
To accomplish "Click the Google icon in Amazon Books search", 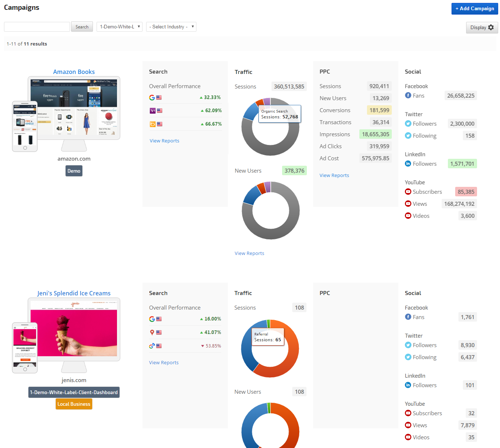I will [152, 98].
